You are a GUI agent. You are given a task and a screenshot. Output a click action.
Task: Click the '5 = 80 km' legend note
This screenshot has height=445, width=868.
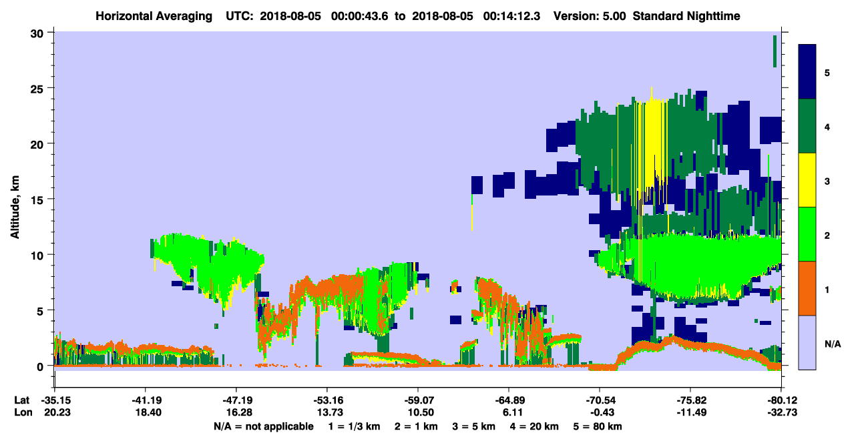[x=598, y=426]
